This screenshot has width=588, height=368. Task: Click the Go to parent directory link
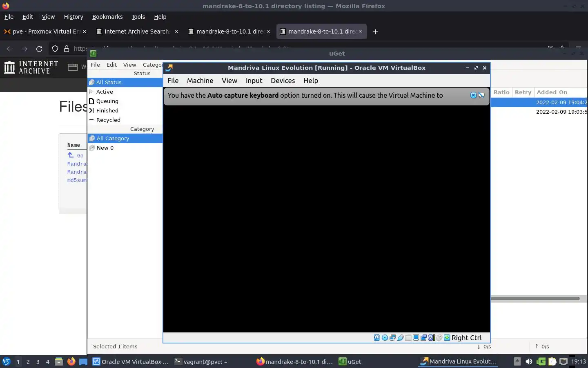pos(76,155)
